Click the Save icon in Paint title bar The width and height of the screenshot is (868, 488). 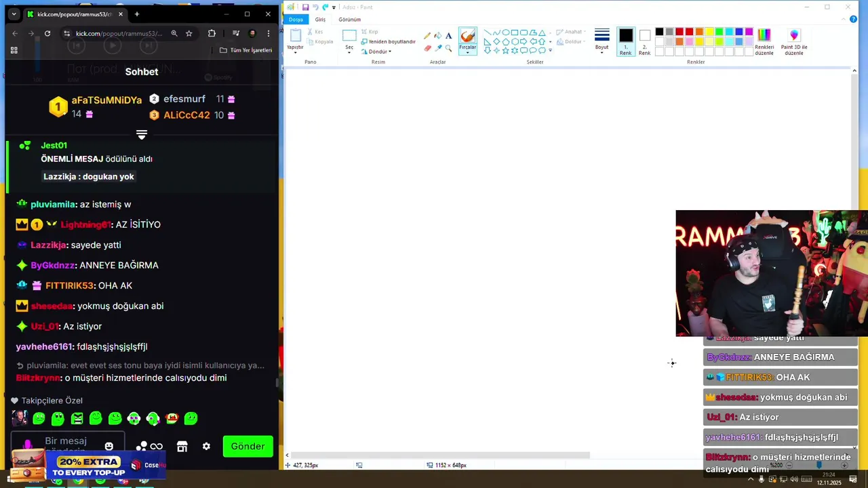[306, 7]
